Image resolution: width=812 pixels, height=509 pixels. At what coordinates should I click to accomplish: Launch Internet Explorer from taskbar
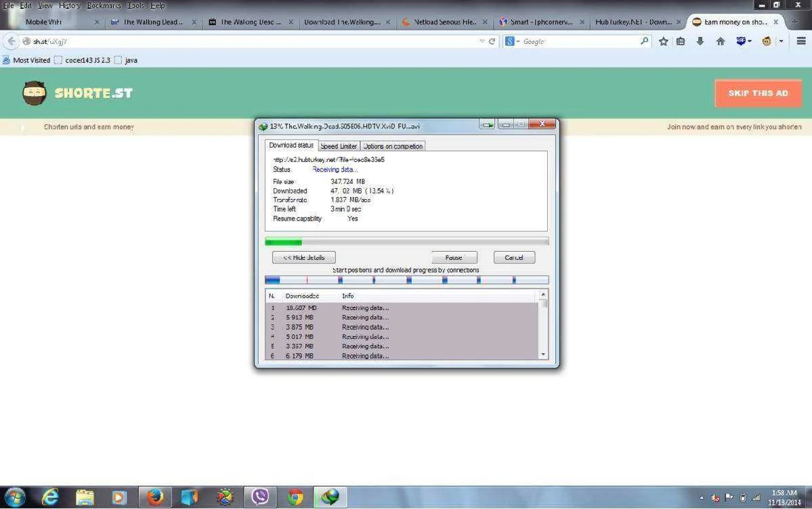coord(50,497)
